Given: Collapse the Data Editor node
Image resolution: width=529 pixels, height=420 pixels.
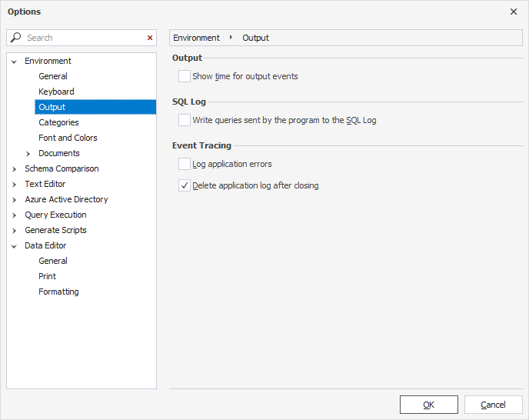Looking at the screenshot, I should point(14,246).
